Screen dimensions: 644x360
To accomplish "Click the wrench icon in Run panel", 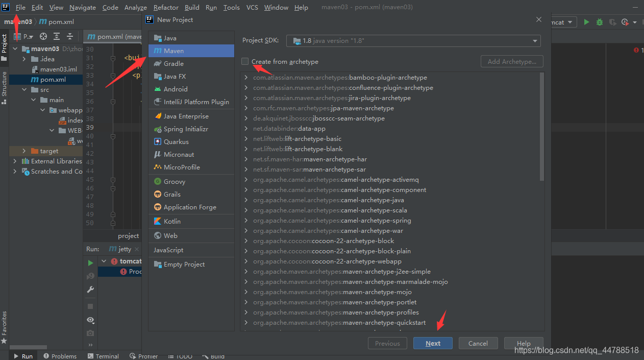I will coord(90,290).
